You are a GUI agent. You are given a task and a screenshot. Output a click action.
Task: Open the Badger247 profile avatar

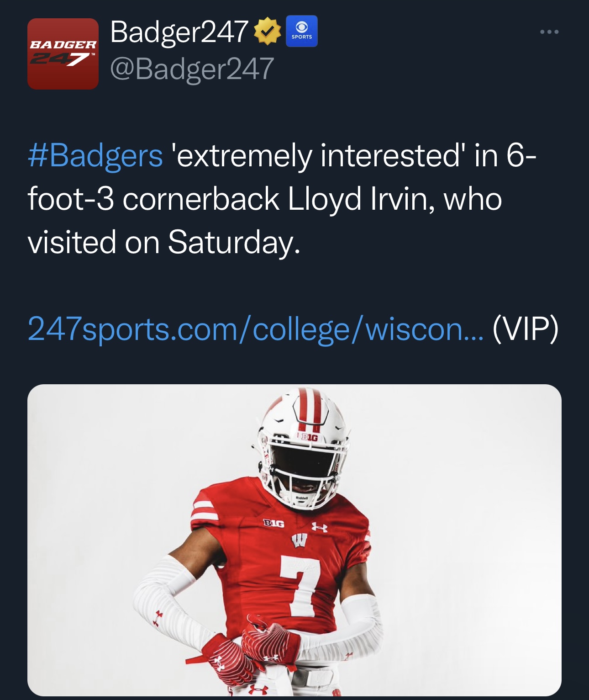coord(63,54)
